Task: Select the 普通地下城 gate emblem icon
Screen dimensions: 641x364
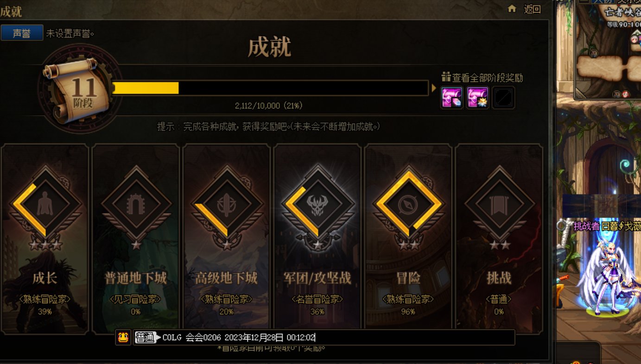Action: pos(136,204)
